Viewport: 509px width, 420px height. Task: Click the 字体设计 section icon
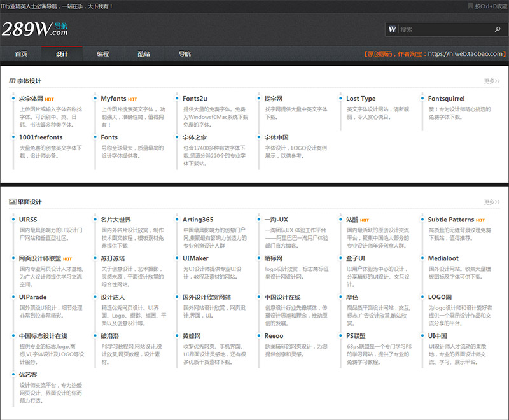point(12,81)
